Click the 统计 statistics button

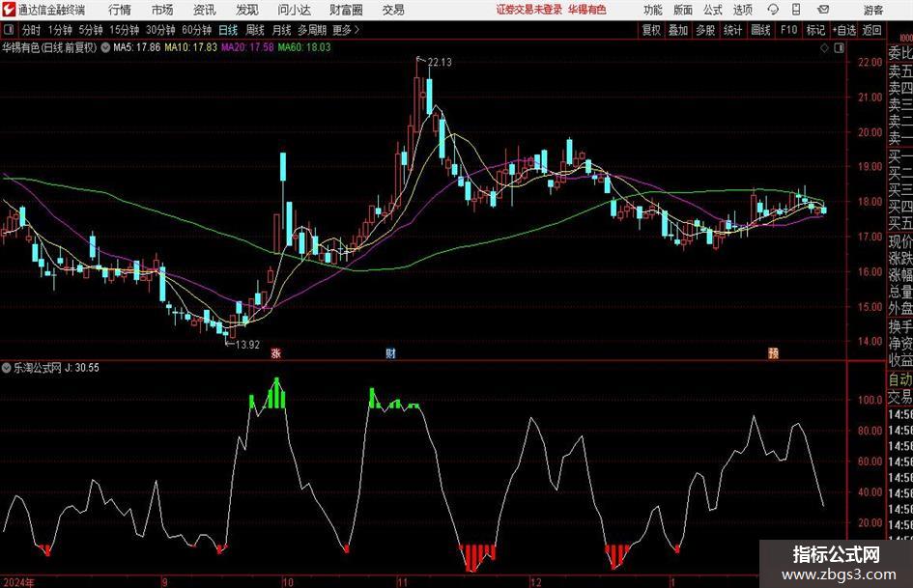coord(733,30)
